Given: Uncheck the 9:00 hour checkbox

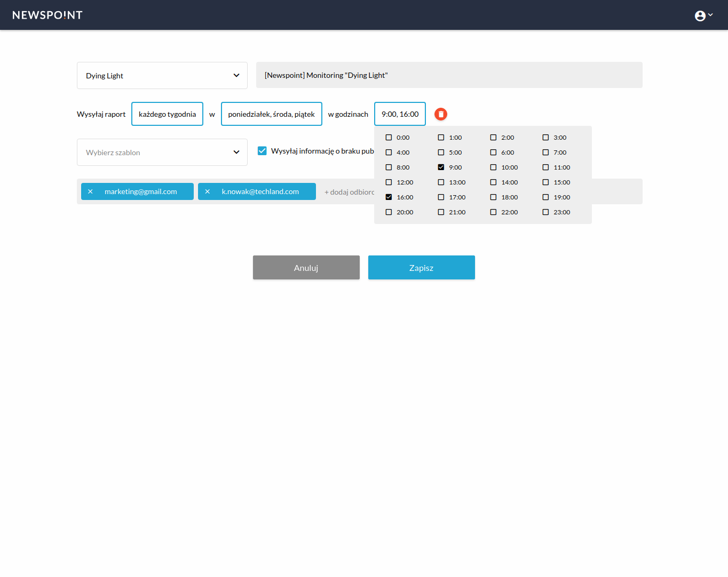Looking at the screenshot, I should (441, 167).
